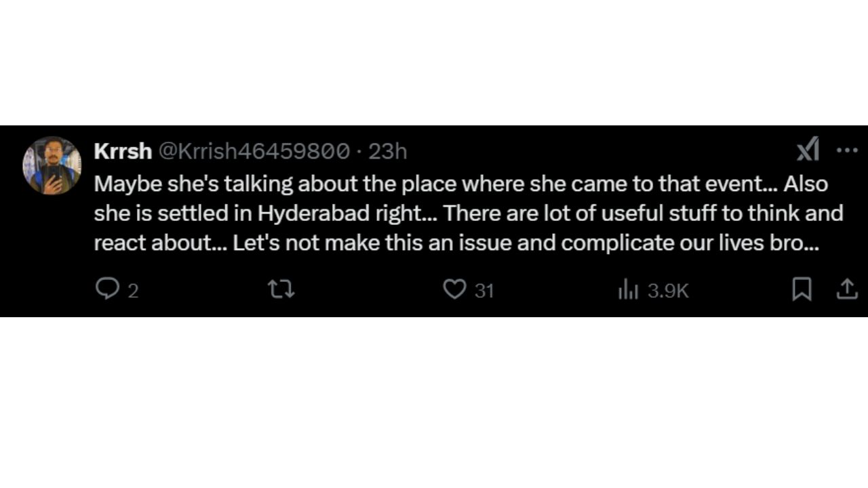Open the three-dot more options menu
Image resolution: width=868 pixels, height=488 pixels.
(847, 150)
